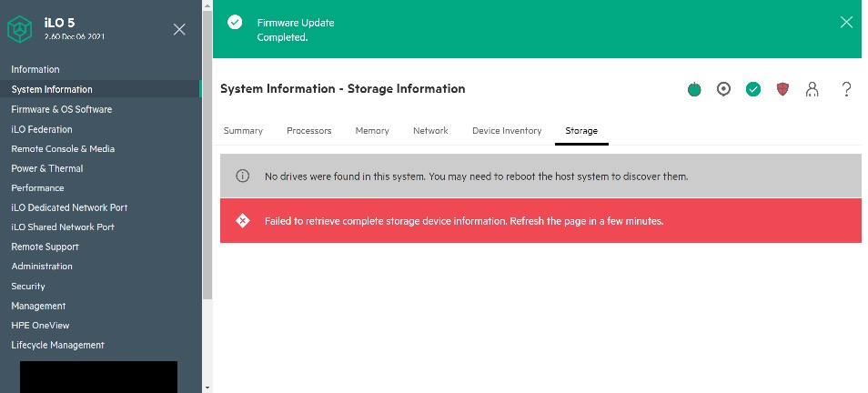The image size is (868, 393).
Task: Click the red security shield icon
Action: 782,89
